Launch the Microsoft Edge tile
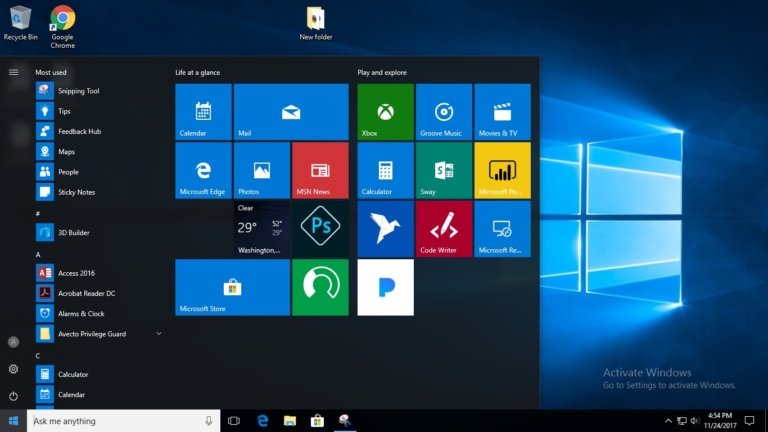 click(203, 170)
